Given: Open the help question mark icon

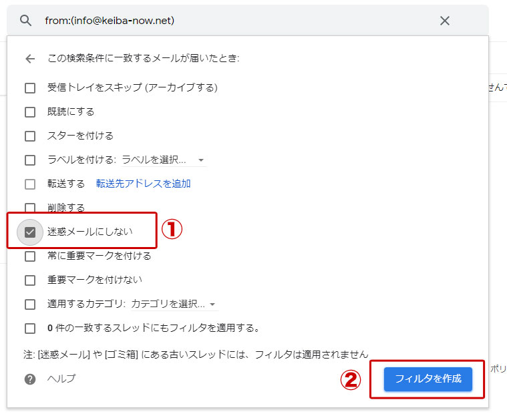Looking at the screenshot, I should pos(30,379).
